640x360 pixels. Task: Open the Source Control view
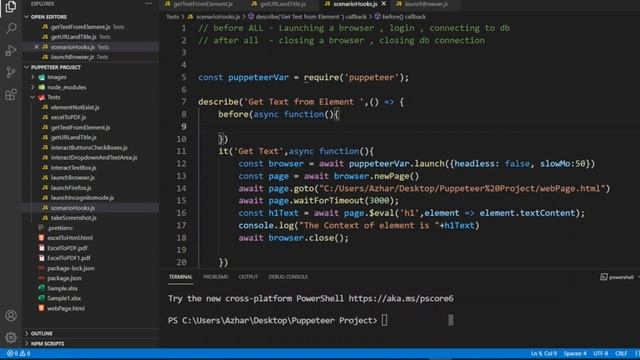(11, 73)
